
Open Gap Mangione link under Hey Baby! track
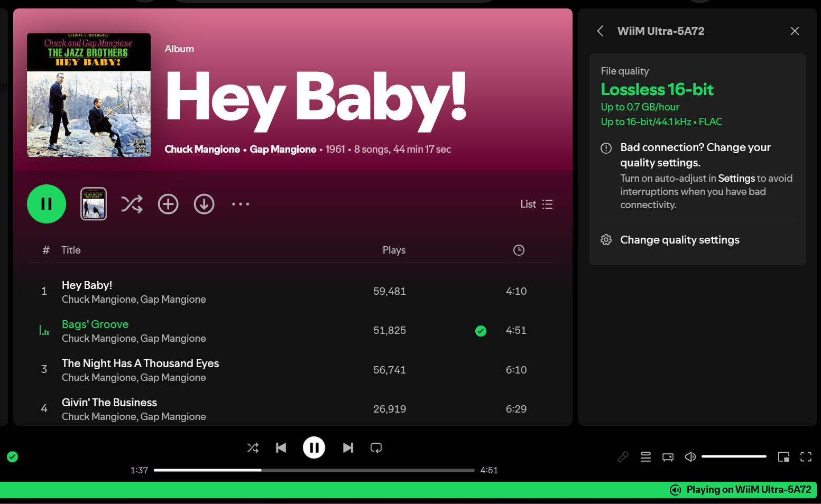pos(173,300)
